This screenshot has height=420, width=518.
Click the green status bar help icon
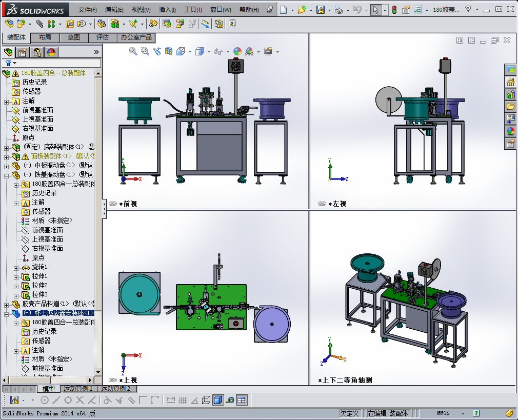click(x=476, y=413)
